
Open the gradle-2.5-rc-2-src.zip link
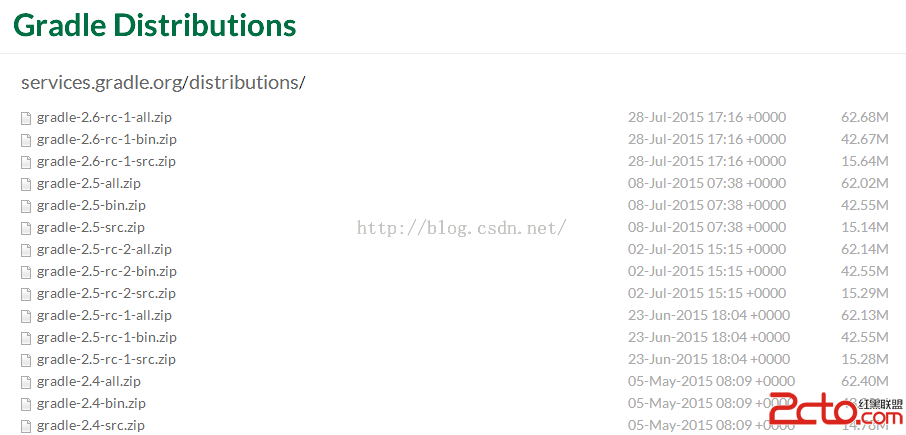pyautogui.click(x=106, y=293)
